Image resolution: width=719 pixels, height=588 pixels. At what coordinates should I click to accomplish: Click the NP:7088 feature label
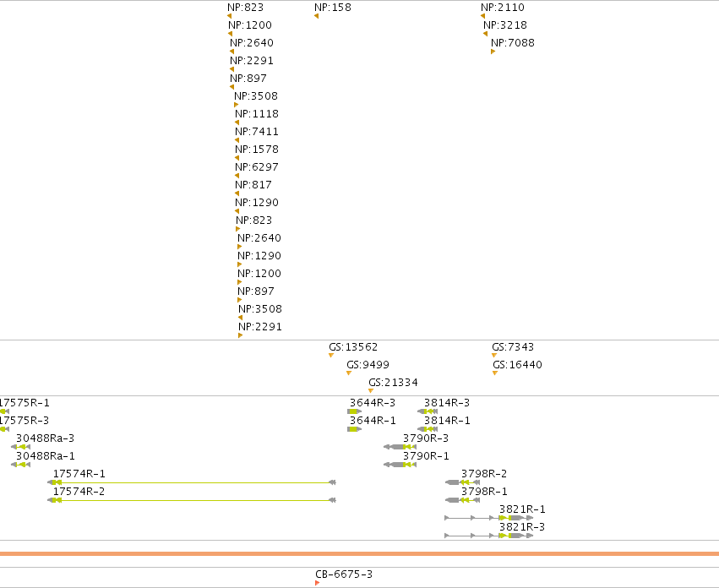[513, 43]
